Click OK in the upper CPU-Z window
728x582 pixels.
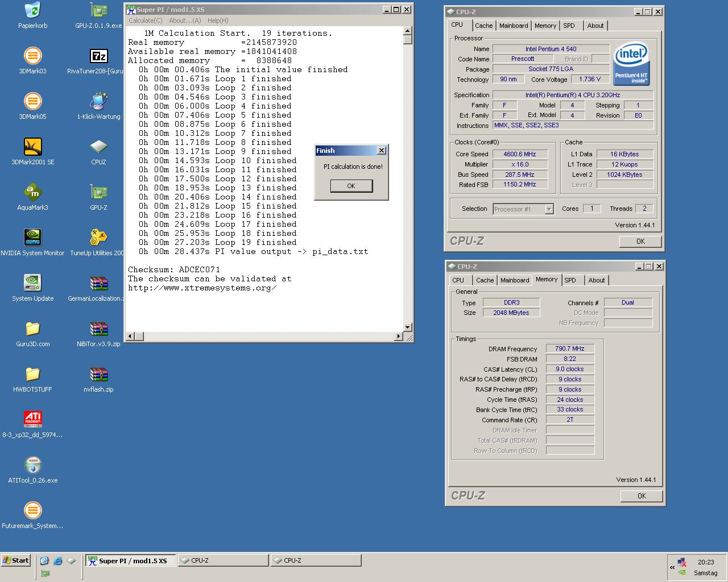pyautogui.click(x=640, y=241)
